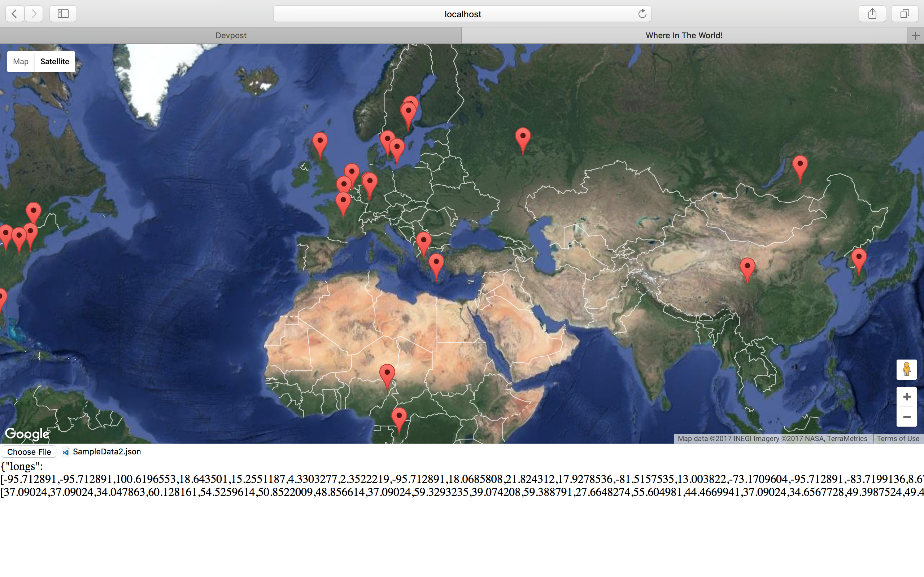
Task: Switch map view to Satellite mode
Action: point(55,61)
